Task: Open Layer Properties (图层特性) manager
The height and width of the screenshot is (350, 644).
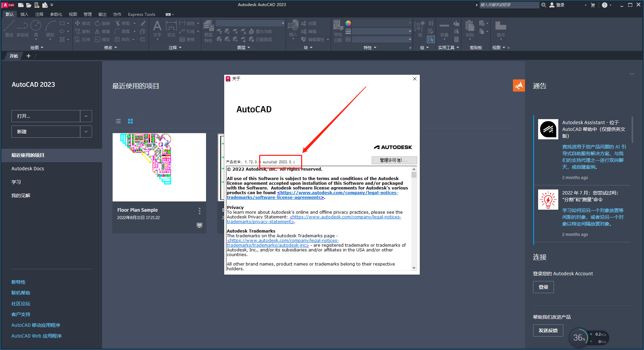Action: [x=208, y=31]
